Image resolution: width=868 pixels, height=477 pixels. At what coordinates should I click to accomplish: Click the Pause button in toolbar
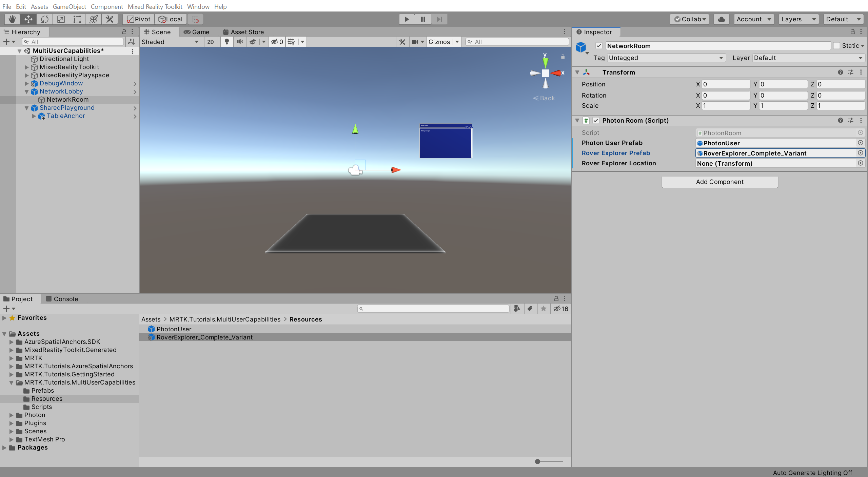(x=422, y=19)
